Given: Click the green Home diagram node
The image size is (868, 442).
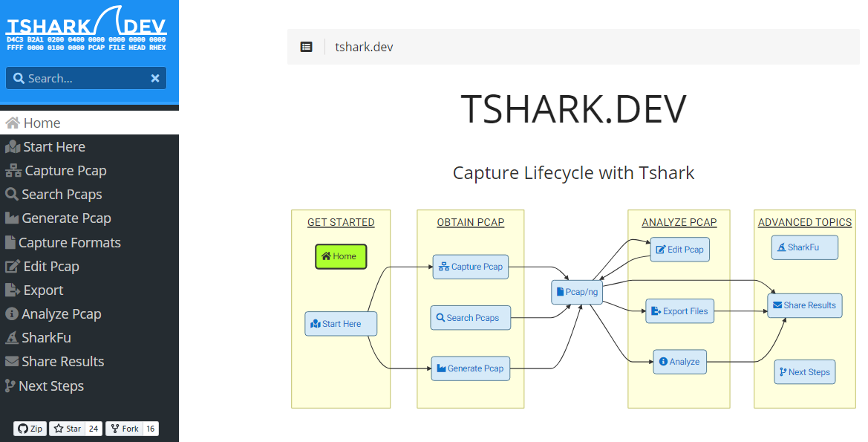Looking at the screenshot, I should 341,256.
